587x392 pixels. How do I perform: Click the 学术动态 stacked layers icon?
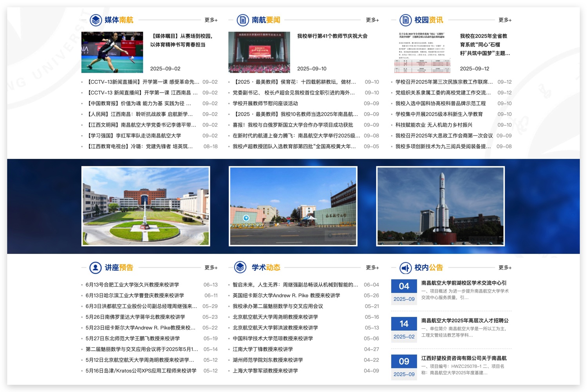click(x=240, y=267)
